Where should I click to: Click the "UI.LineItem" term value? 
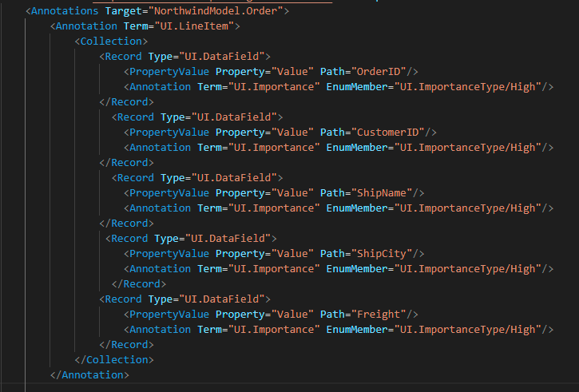[194, 26]
